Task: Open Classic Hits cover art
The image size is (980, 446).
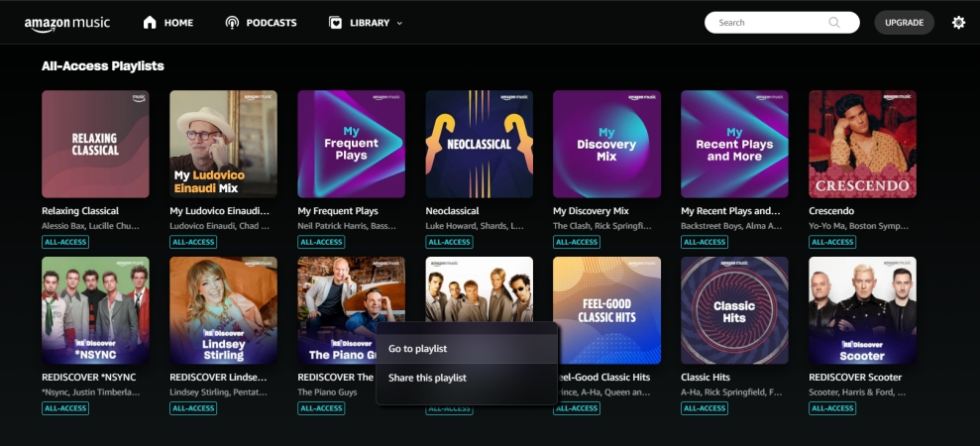Action: (x=734, y=310)
